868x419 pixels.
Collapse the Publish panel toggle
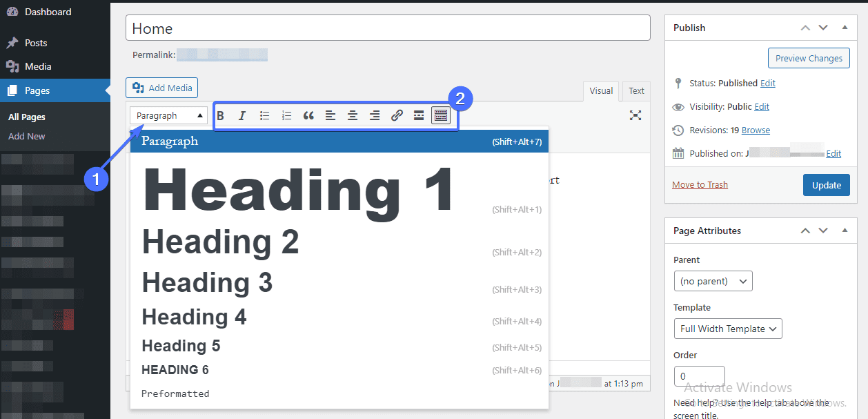[845, 28]
